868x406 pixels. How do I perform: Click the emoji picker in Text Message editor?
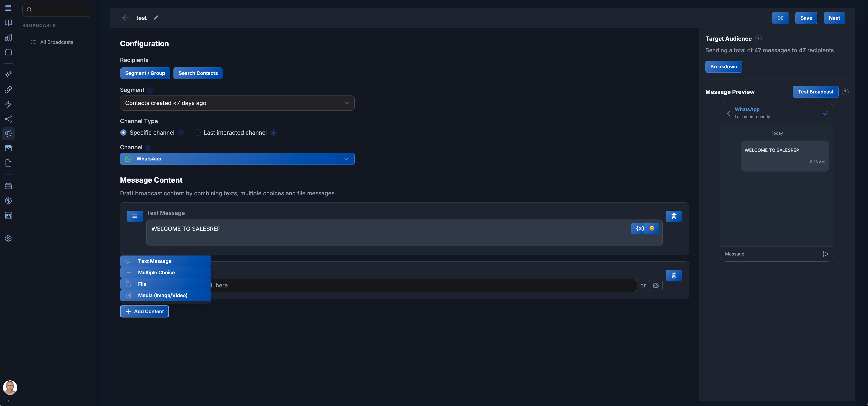click(x=652, y=228)
